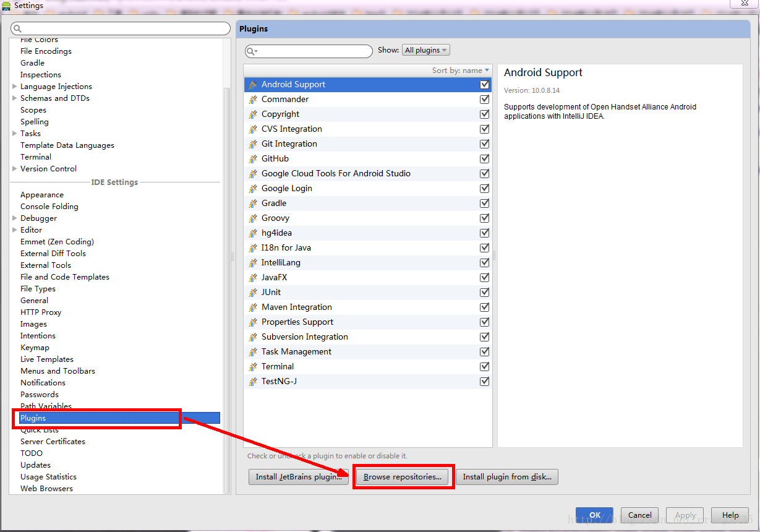760x532 pixels.
Task: Toggle the Git Integration checkbox
Action: (484, 144)
